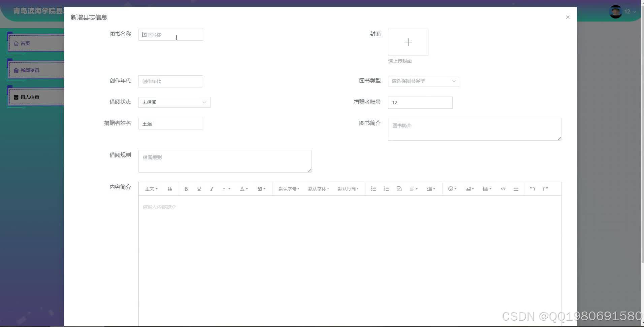Toggle an ordered numbered list
This screenshot has height=327, width=644.
(x=386, y=189)
